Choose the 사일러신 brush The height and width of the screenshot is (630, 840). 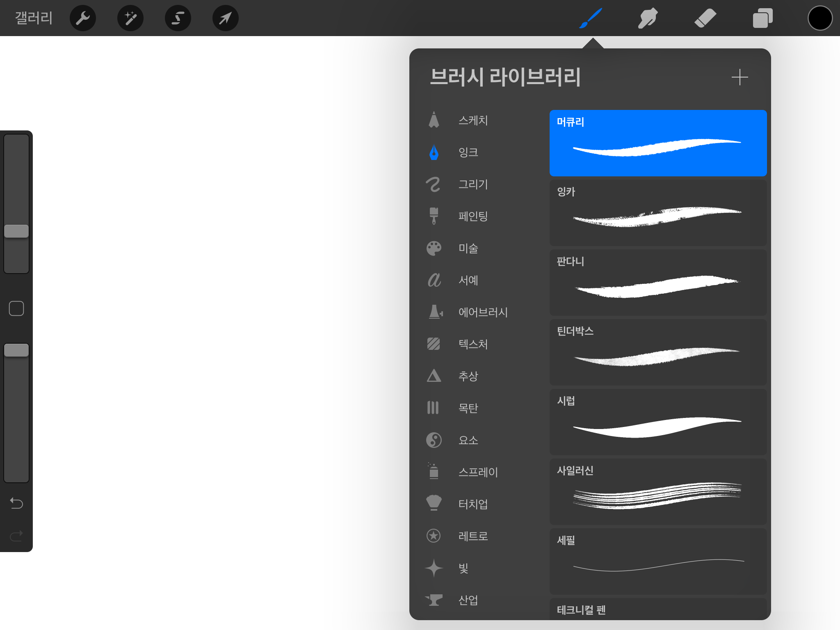click(x=657, y=492)
